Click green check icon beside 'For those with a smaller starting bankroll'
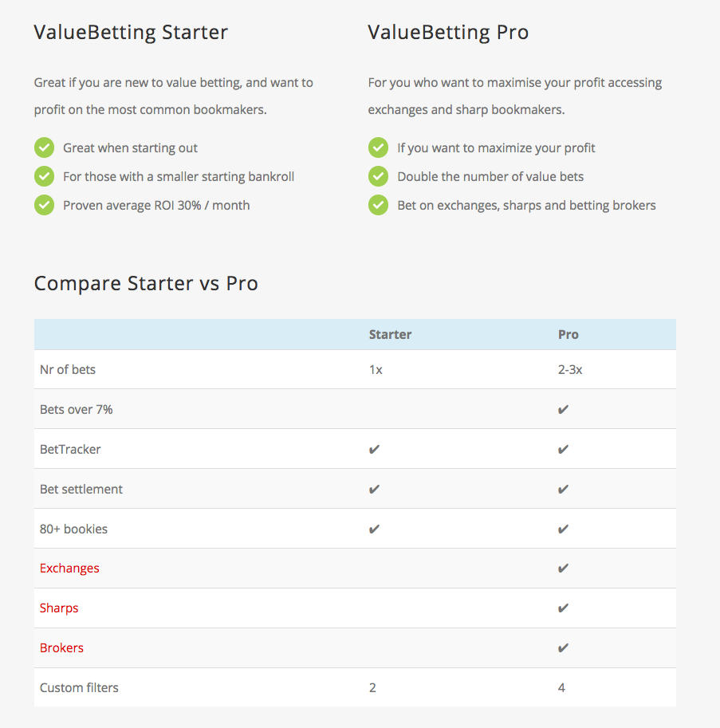 44,176
